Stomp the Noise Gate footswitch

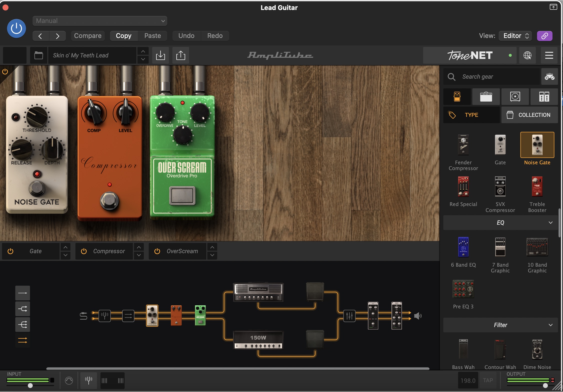(37, 188)
